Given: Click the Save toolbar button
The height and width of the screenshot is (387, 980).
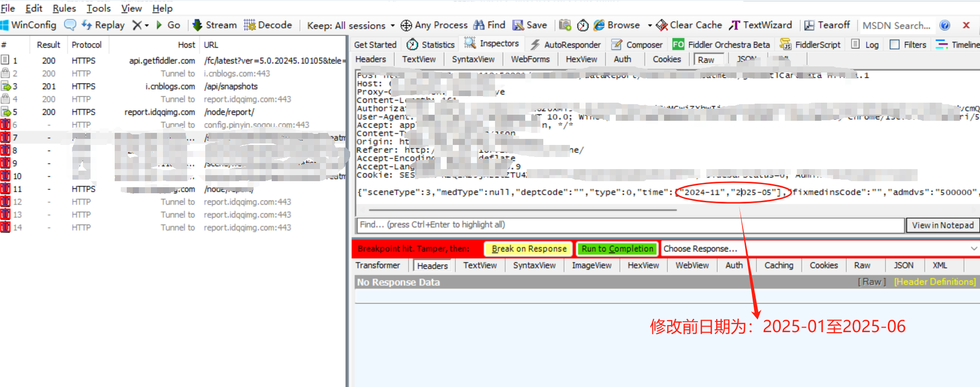Looking at the screenshot, I should [x=530, y=25].
